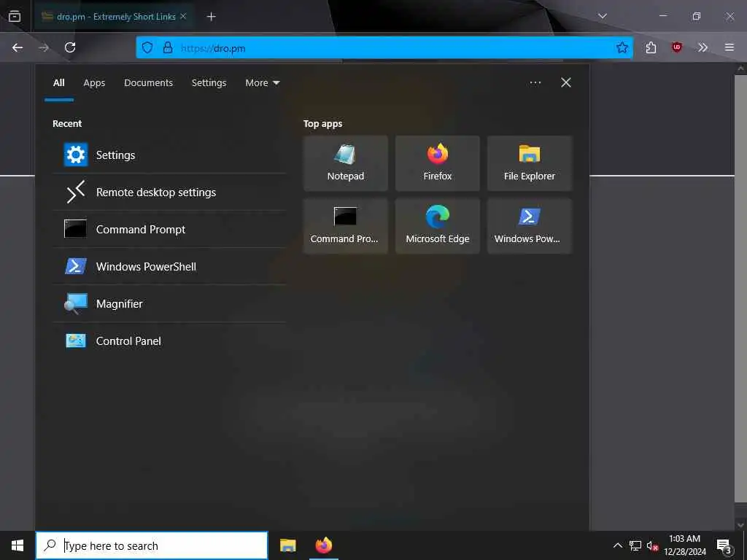Switch to the Apps search tab

click(x=94, y=83)
